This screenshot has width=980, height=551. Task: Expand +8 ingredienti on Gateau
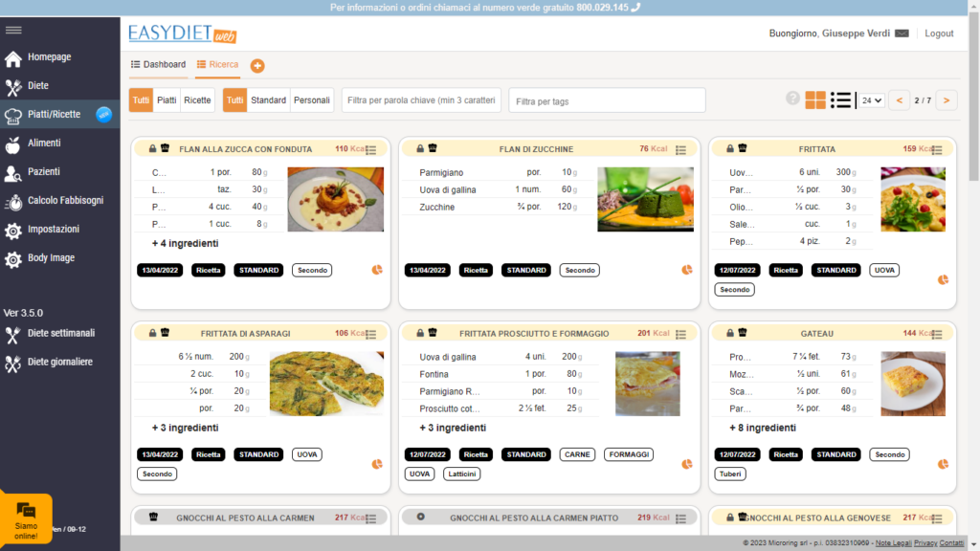pos(763,428)
